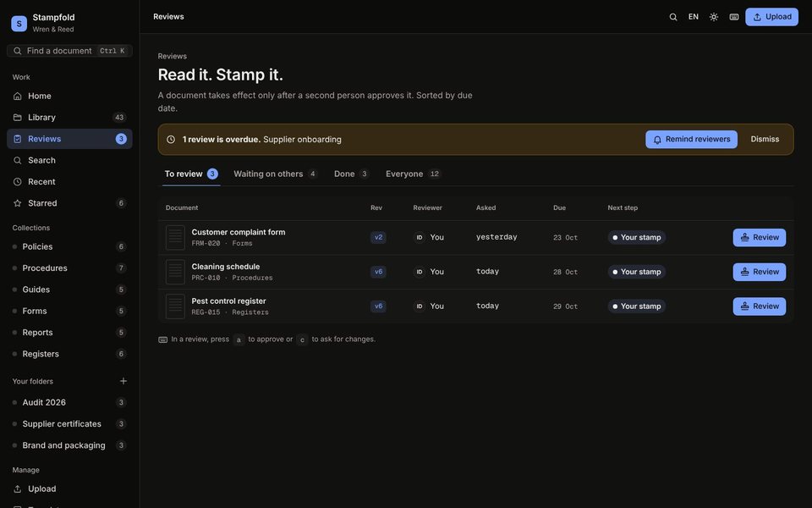Open the Registers collection
Image resolution: width=812 pixels, height=508 pixels.
point(69,354)
